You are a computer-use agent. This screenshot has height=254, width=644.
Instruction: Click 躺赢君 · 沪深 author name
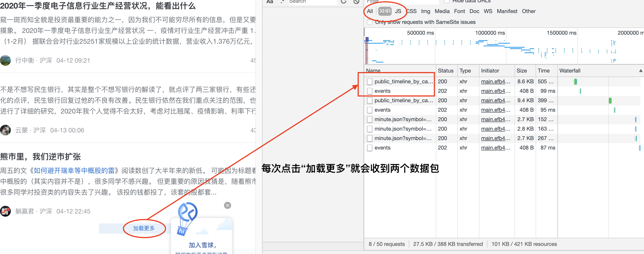[34, 211]
